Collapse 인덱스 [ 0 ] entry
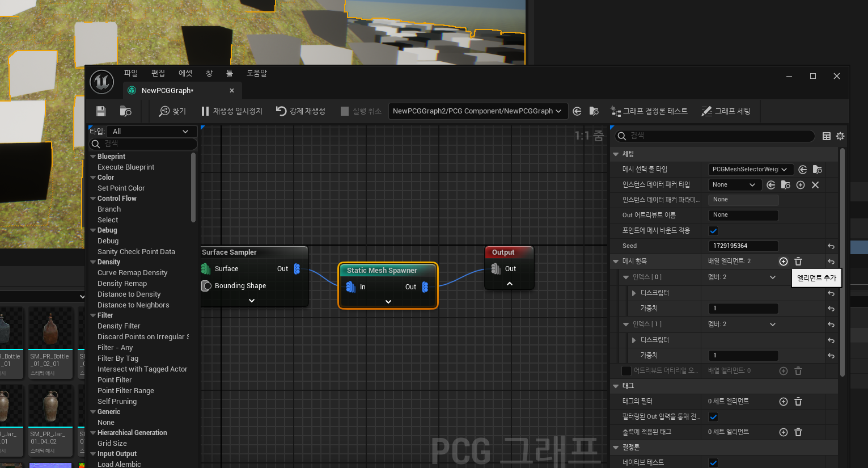Image resolution: width=868 pixels, height=468 pixels. (626, 277)
